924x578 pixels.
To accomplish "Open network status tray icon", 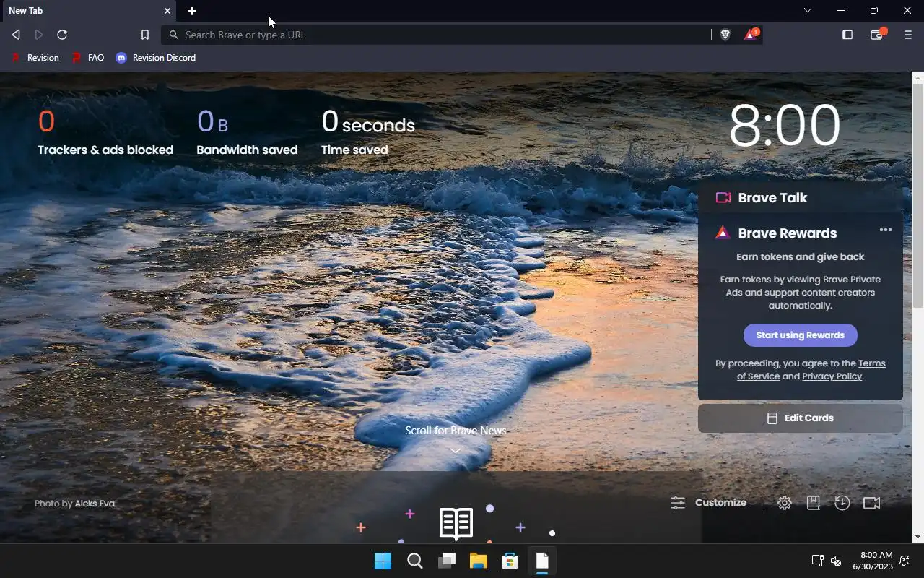I will click(818, 561).
